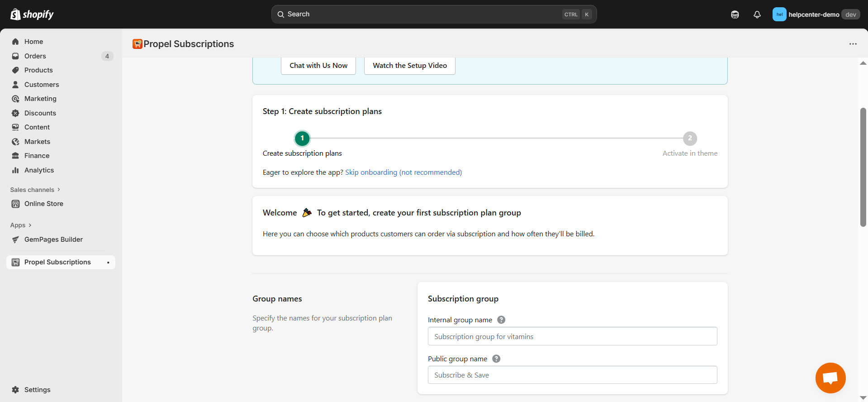
Task: Select step 2 Activate in theme circle
Action: point(689,139)
